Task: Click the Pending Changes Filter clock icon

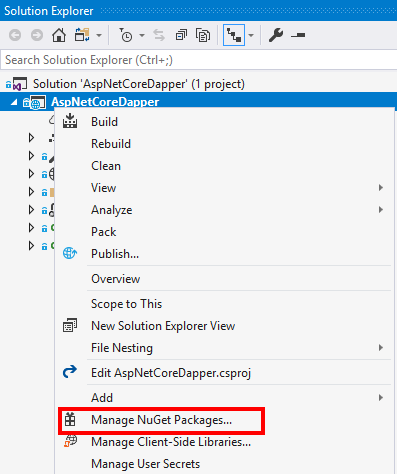Action: (126, 35)
